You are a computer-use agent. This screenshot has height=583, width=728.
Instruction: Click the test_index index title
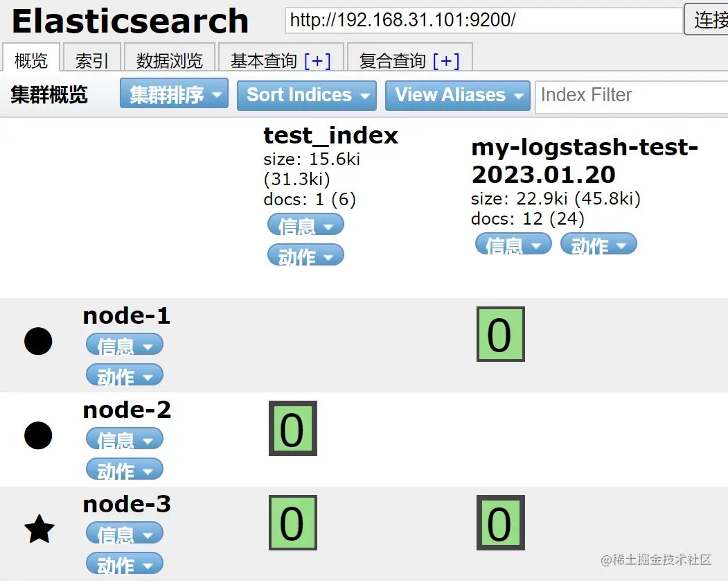click(x=330, y=136)
